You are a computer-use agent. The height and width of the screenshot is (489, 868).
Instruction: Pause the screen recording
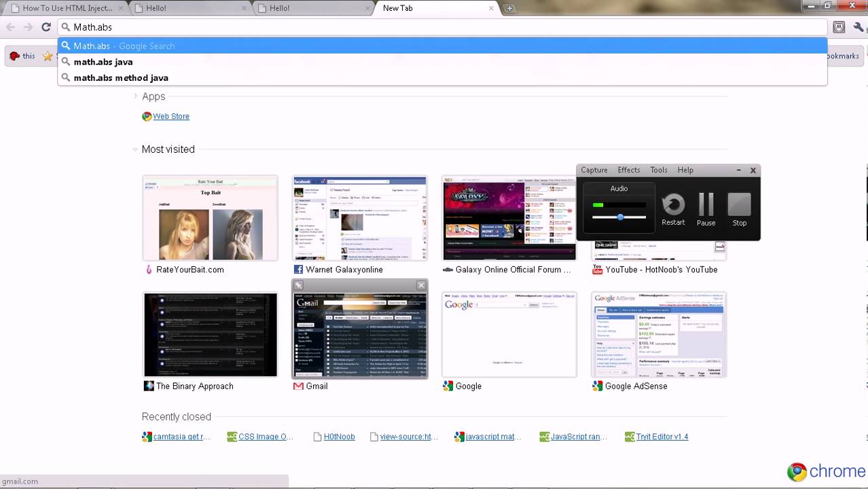pos(706,209)
